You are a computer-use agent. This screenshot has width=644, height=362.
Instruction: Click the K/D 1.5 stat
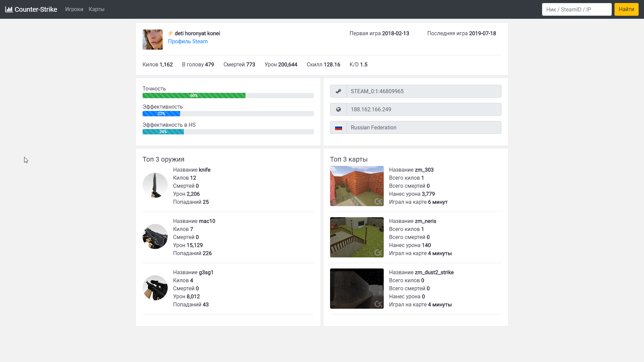click(x=359, y=65)
